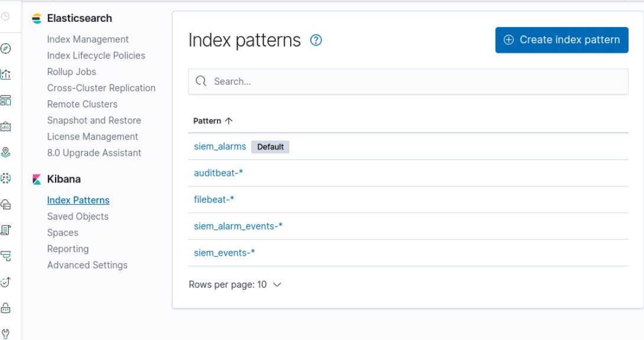Click the Default badge on siem_alarms

pos(270,147)
